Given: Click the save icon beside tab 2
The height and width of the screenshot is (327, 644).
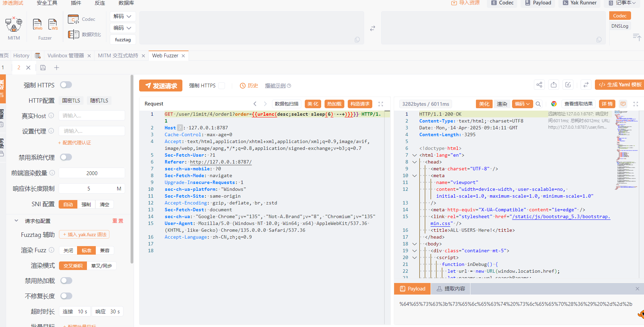Looking at the screenshot, I should (43, 68).
